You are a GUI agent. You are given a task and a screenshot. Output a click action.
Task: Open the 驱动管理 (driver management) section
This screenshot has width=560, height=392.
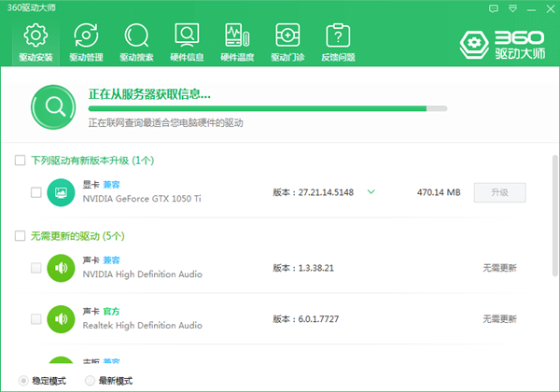click(85, 43)
